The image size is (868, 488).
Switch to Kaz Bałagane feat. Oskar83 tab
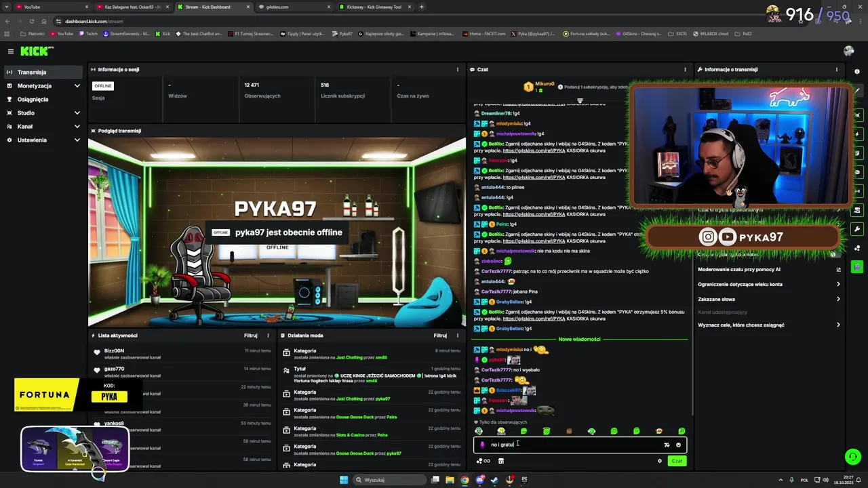point(132,7)
